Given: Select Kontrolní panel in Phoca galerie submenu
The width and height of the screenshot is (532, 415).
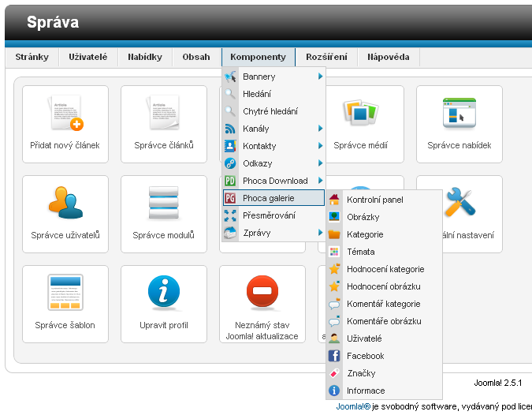Looking at the screenshot, I should [x=374, y=200].
